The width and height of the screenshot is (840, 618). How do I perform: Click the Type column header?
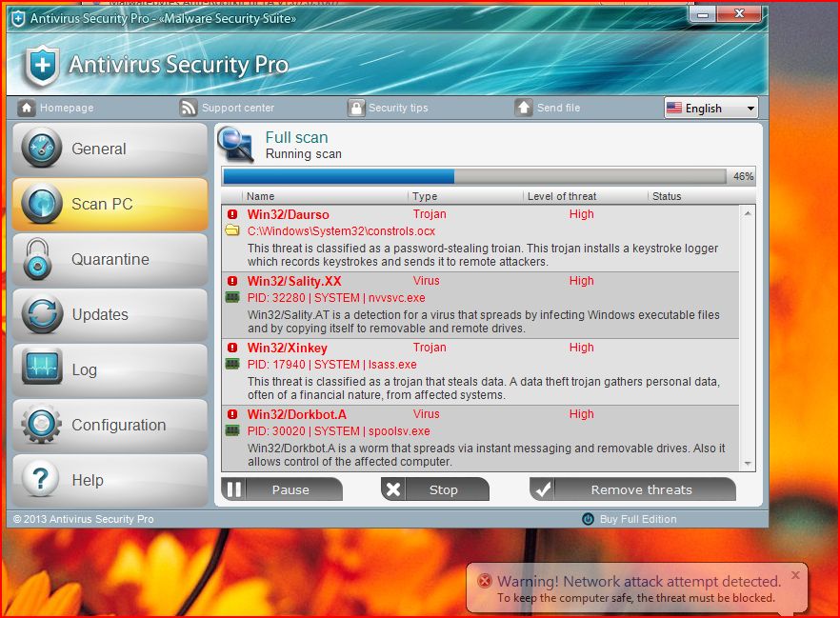425,196
